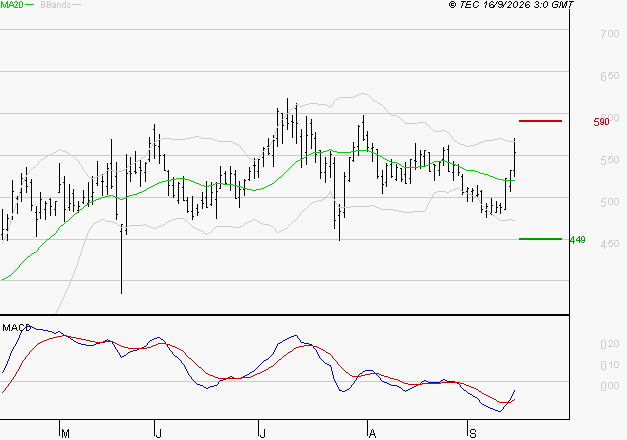Click the MACD 000 axis label
627x440 pixels.
[610, 386]
